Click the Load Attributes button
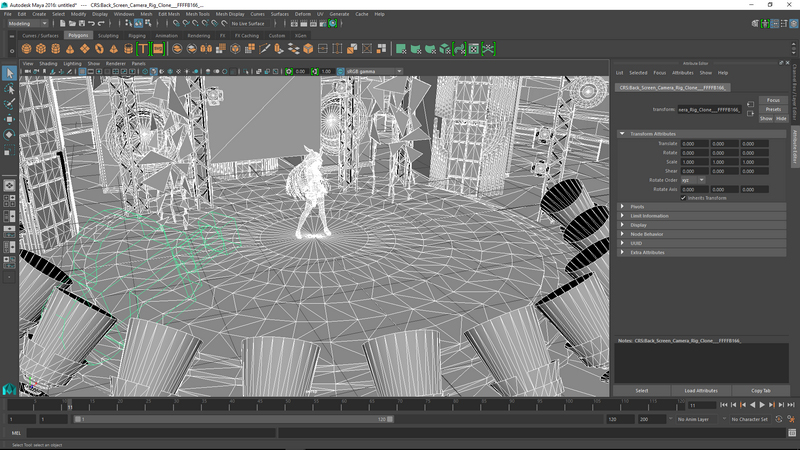 (700, 390)
